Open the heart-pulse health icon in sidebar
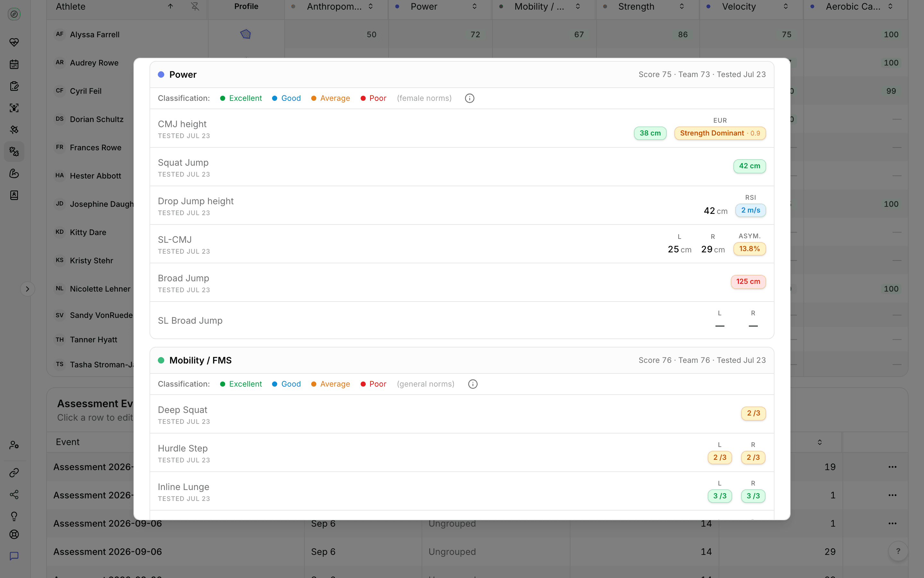 click(14, 42)
